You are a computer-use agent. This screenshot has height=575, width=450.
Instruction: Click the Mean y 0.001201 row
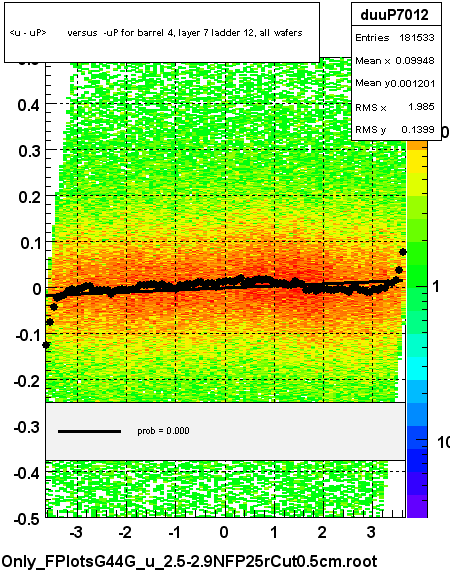pyautogui.click(x=396, y=84)
